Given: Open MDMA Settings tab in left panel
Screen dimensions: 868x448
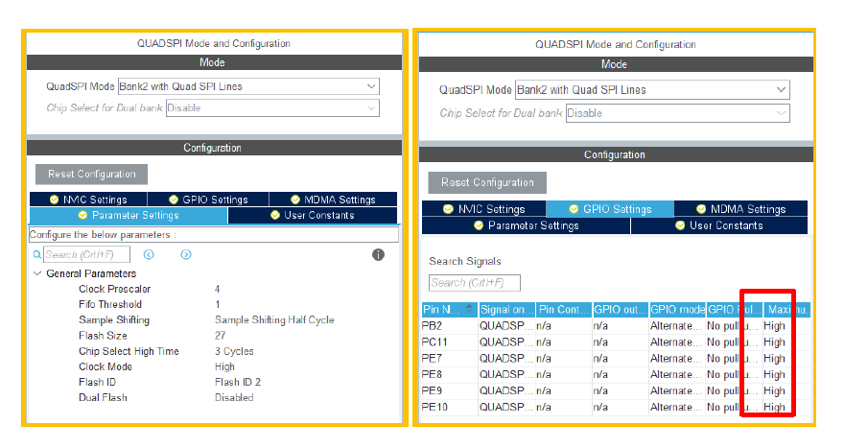Looking at the screenshot, I should (x=333, y=200).
